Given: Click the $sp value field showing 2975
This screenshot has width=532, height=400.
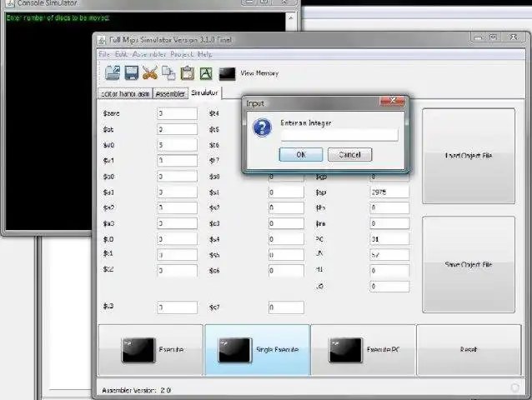Looking at the screenshot, I should click(389, 192).
